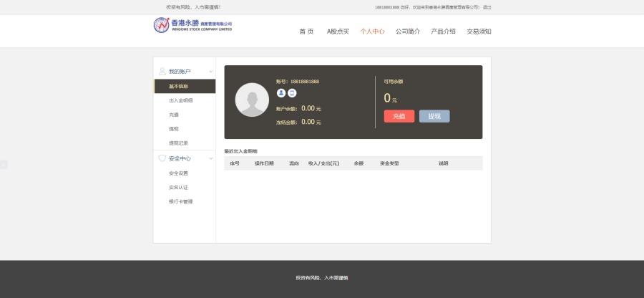Click the 我的账户 section heading

pos(180,72)
